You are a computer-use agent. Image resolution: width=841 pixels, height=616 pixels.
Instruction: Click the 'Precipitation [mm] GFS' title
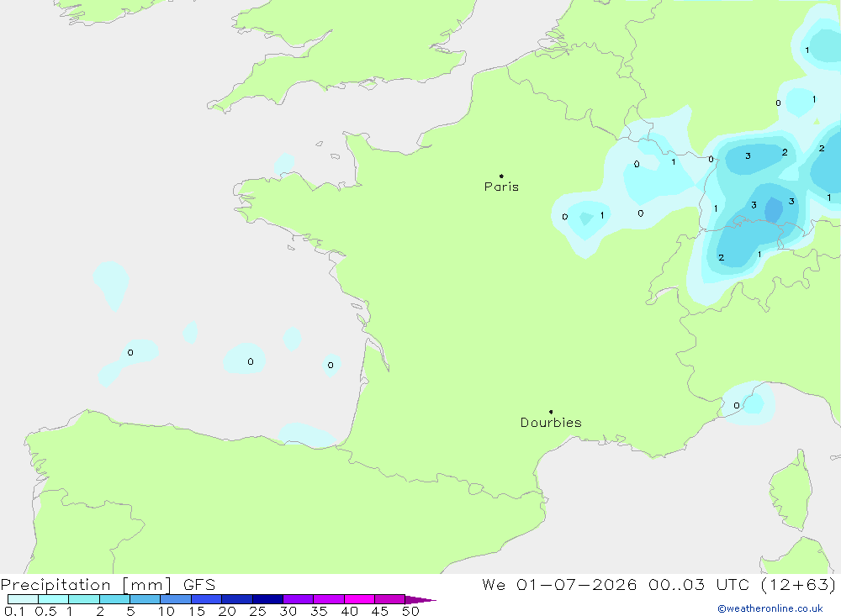(x=108, y=585)
